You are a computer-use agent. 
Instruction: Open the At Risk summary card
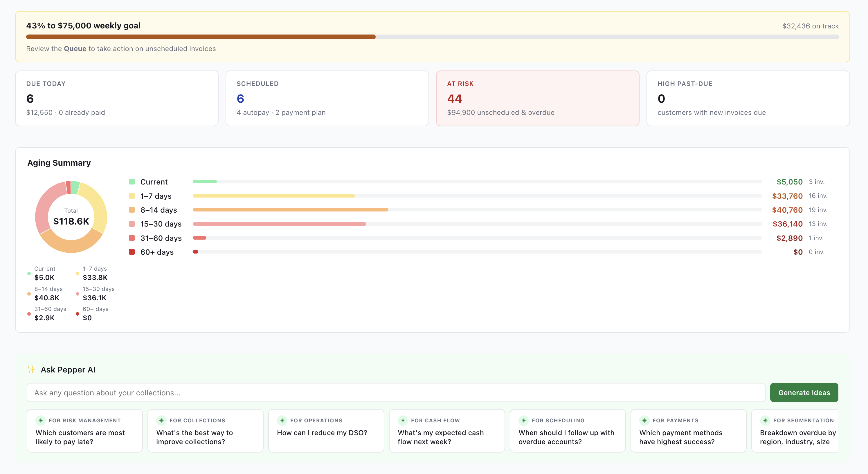537,98
